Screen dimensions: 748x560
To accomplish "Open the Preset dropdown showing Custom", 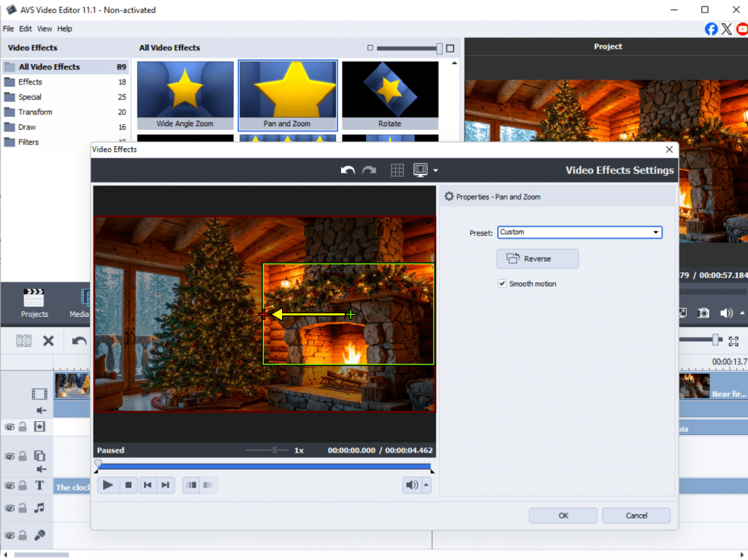I will [x=579, y=232].
